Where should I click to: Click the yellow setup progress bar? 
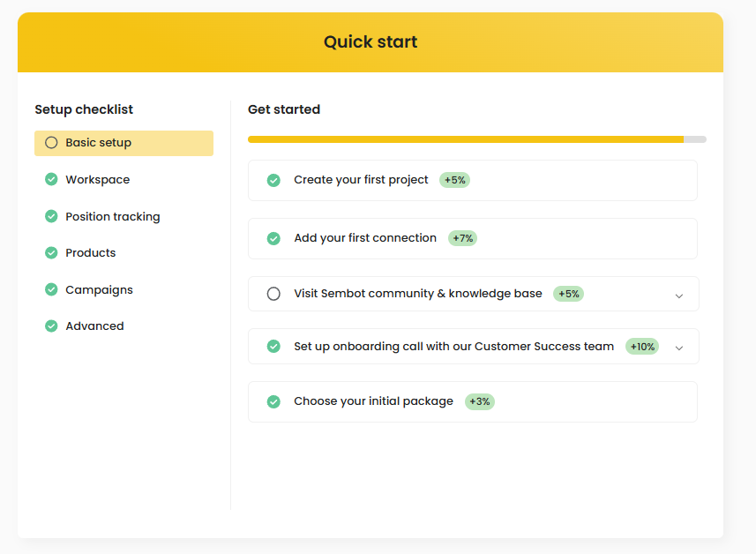[466, 139]
